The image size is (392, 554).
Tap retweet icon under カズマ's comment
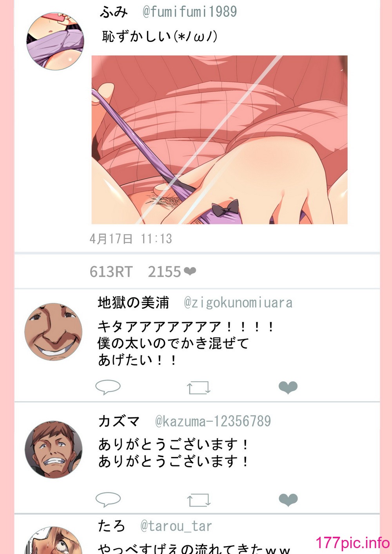pos(199,500)
